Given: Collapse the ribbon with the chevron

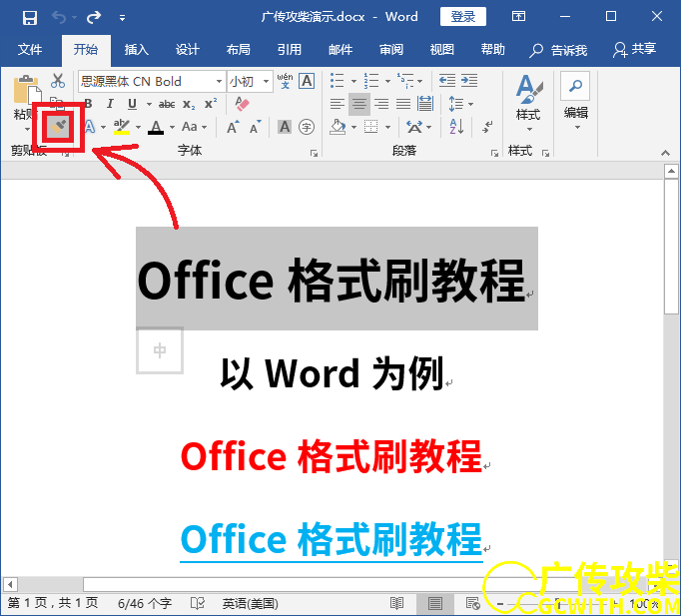Looking at the screenshot, I should click(665, 153).
